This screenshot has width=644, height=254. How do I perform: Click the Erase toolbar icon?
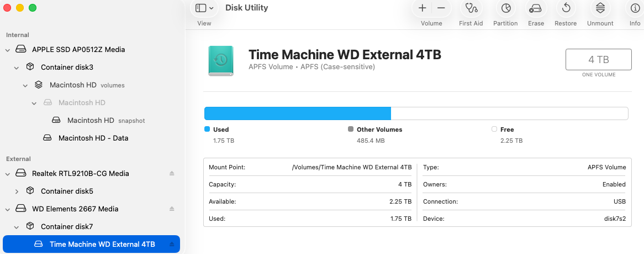point(536,8)
